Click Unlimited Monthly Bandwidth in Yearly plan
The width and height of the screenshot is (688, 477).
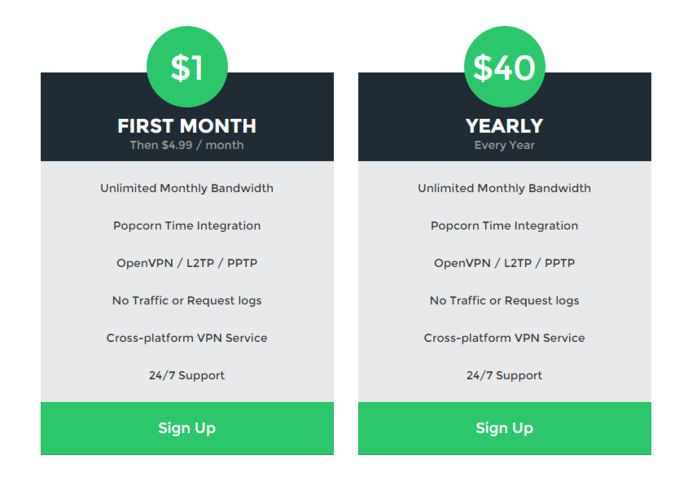point(505,188)
